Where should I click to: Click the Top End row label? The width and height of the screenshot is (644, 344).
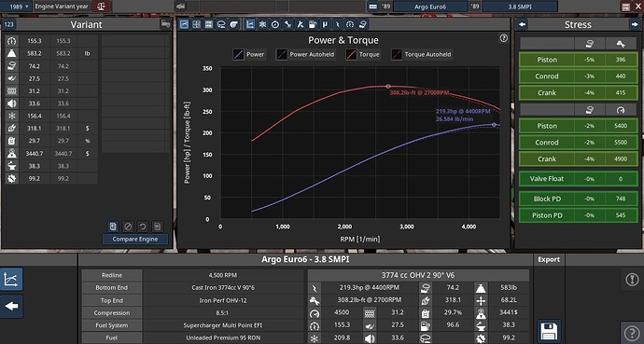112,300
